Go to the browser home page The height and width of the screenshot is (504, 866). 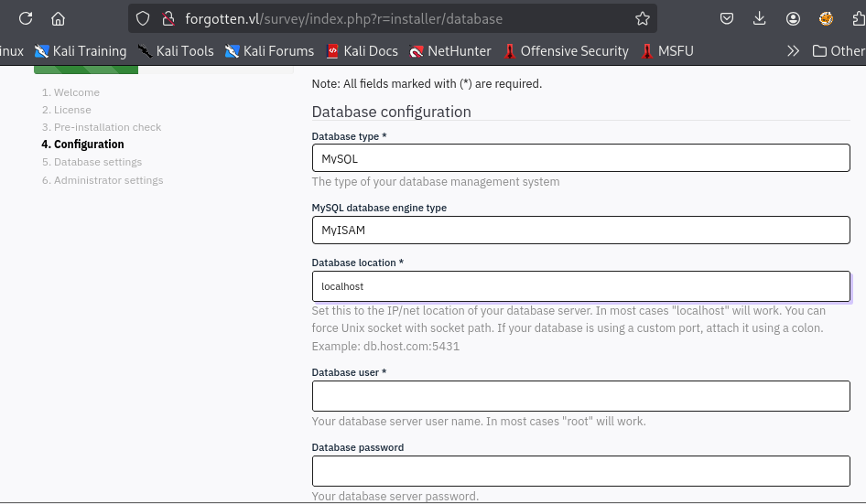(x=58, y=18)
